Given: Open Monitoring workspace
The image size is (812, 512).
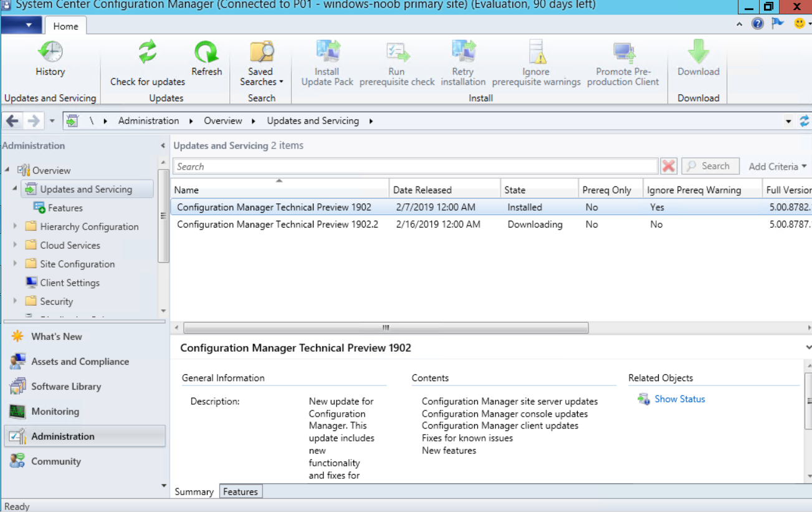Looking at the screenshot, I should tap(85, 412).
